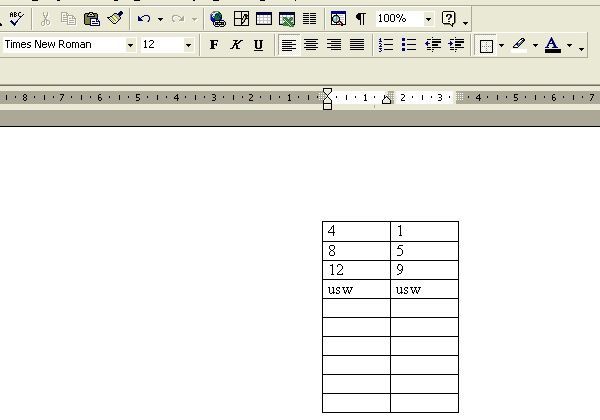
Task: Click the Redo arrow
Action: point(178,18)
